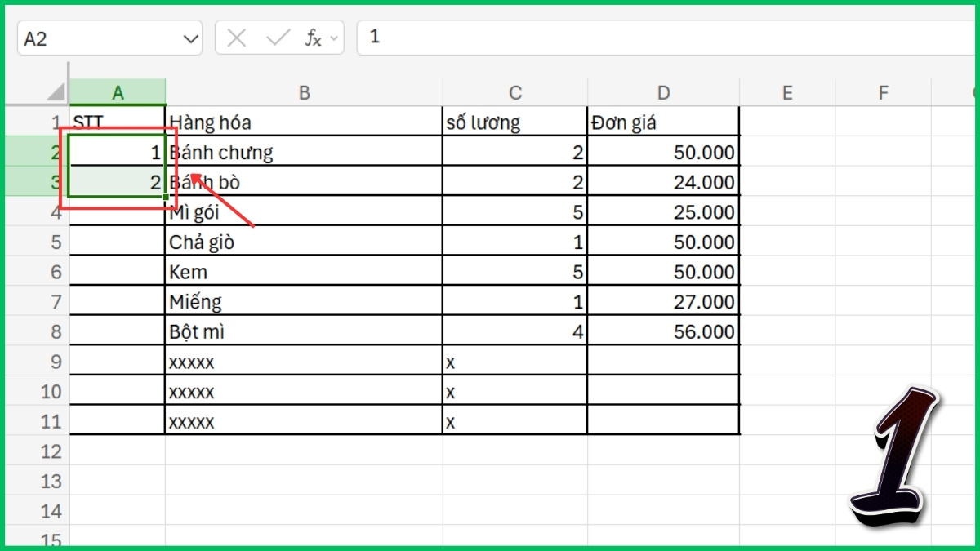Click the price cell for Bánh chưng
The width and height of the screenshot is (980, 551).
click(x=663, y=152)
